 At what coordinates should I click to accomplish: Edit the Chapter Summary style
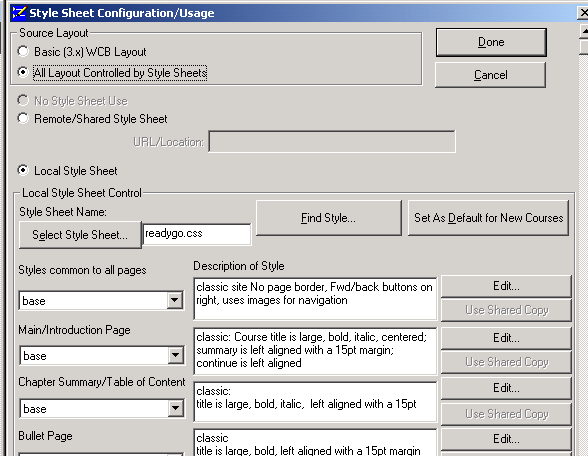pos(506,388)
